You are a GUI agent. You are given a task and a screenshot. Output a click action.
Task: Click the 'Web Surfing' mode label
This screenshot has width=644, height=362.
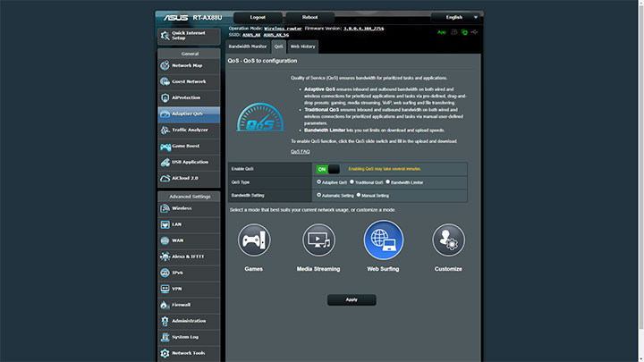click(383, 269)
